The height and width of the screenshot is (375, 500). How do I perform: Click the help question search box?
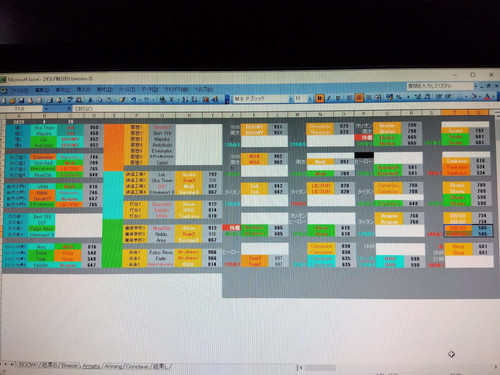(x=440, y=86)
